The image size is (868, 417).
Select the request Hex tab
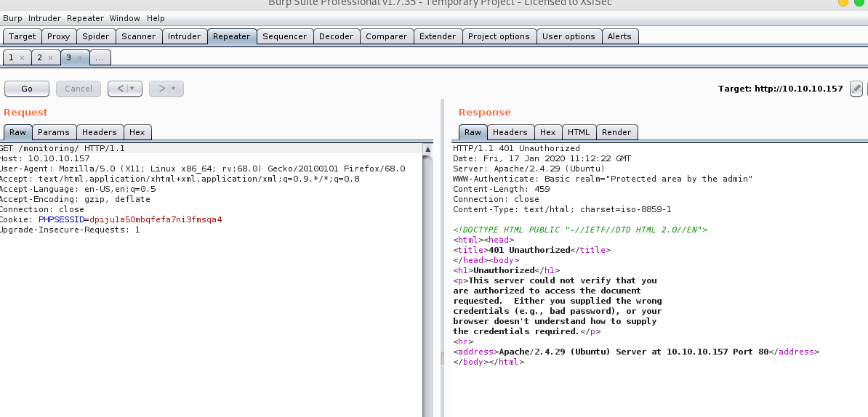(137, 132)
